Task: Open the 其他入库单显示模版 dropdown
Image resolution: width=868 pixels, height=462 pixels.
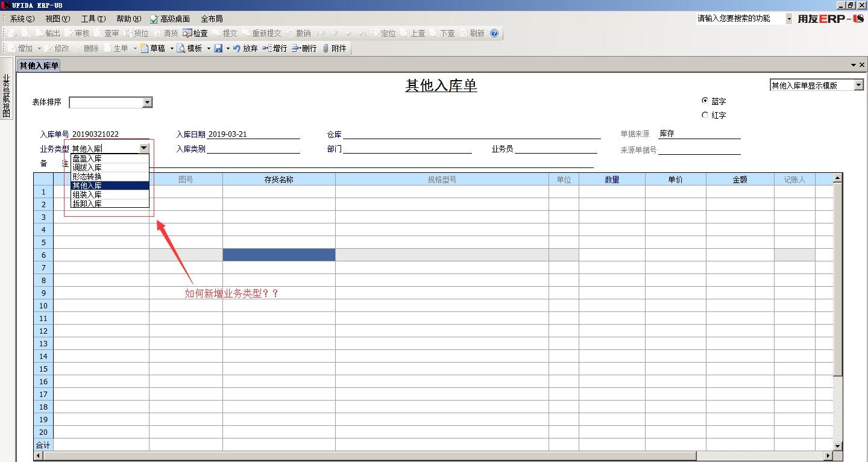Action: click(859, 84)
